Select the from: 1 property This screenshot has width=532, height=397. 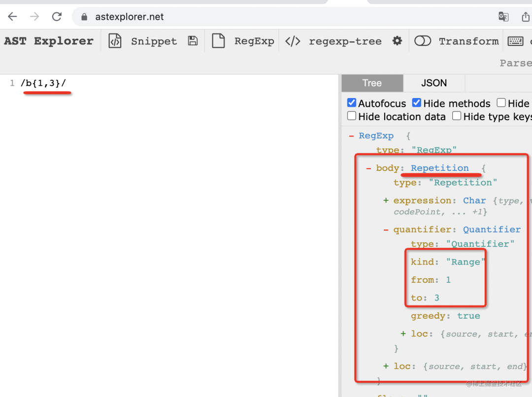(431, 280)
